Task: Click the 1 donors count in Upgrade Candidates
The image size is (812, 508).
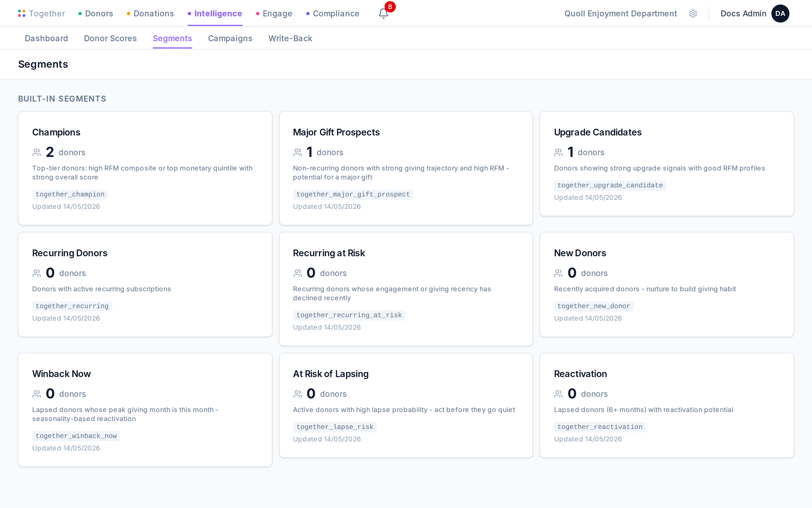Action: point(586,152)
